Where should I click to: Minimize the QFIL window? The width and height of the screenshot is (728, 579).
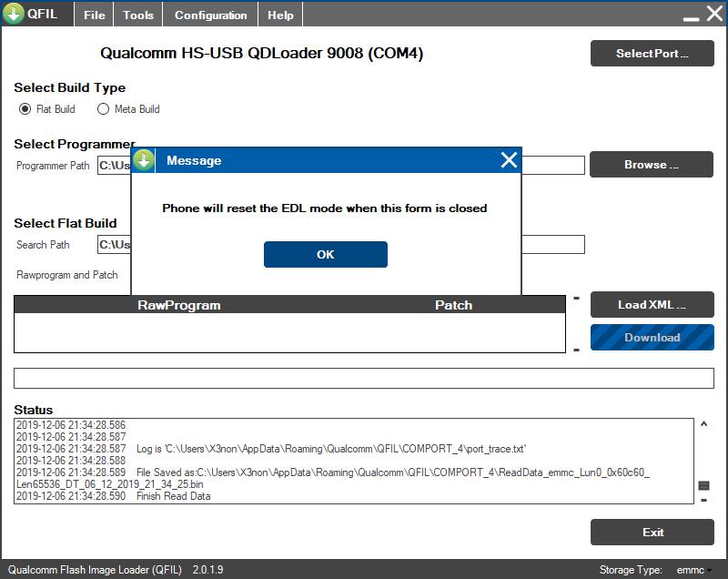[691, 18]
